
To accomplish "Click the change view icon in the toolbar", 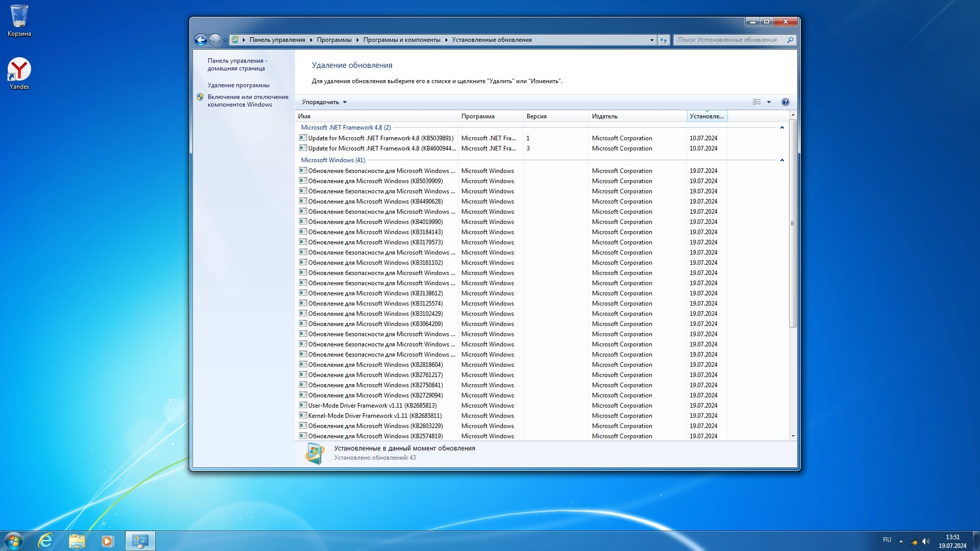I will point(756,102).
